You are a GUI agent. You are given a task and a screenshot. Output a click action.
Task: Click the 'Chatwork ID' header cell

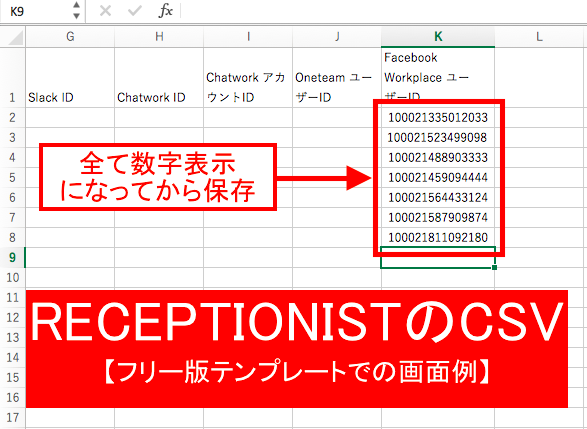pyautogui.click(x=159, y=77)
